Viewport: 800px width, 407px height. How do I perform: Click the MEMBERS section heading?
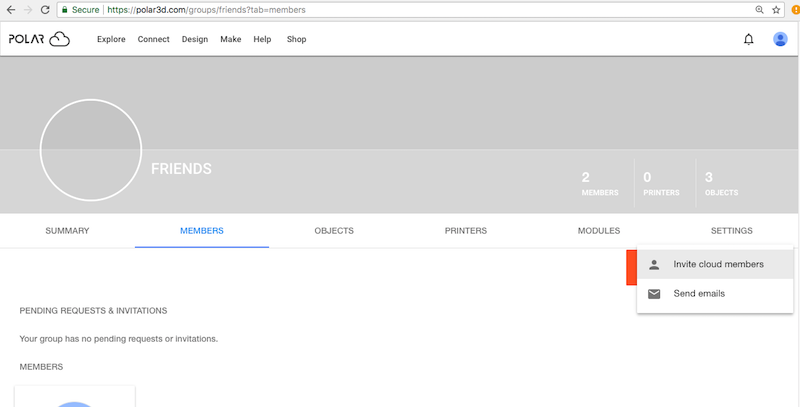tap(41, 367)
